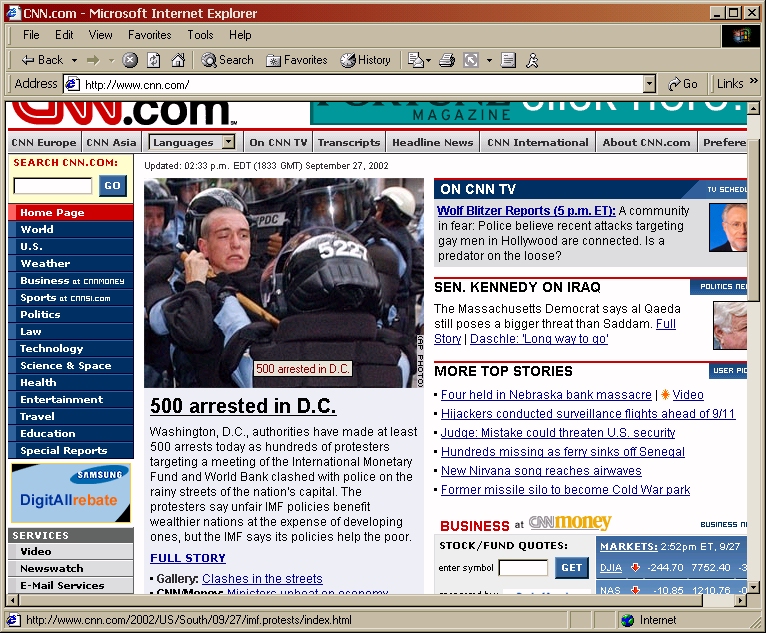The width and height of the screenshot is (766, 633).
Task: Open the Favorites toolbar button
Action: point(296,60)
